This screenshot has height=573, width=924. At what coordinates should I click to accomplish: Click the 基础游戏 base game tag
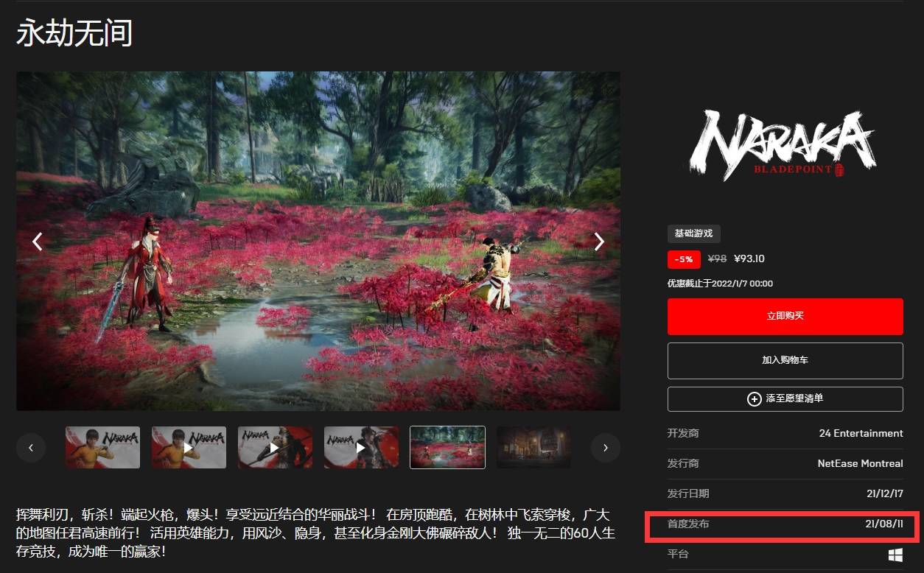tap(694, 233)
